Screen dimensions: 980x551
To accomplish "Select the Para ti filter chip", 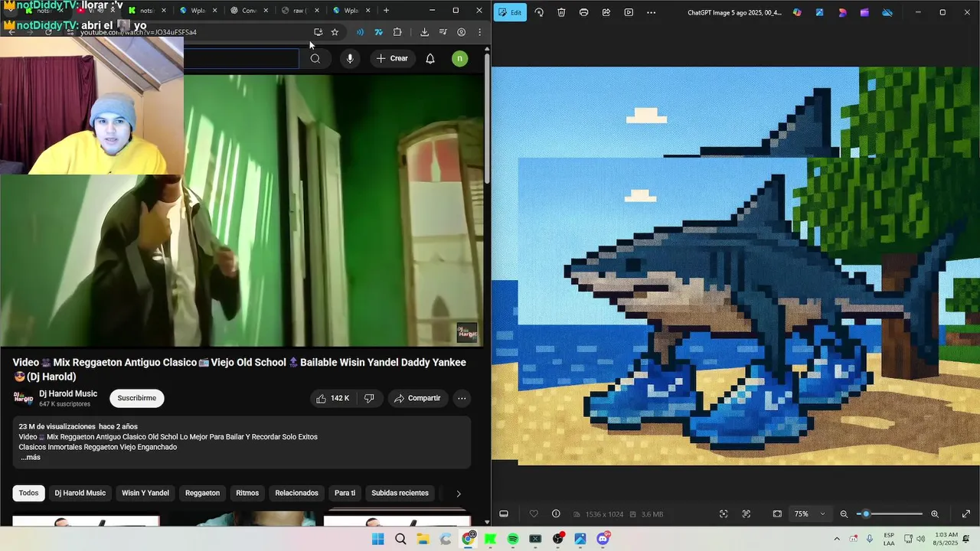I will click(x=345, y=493).
